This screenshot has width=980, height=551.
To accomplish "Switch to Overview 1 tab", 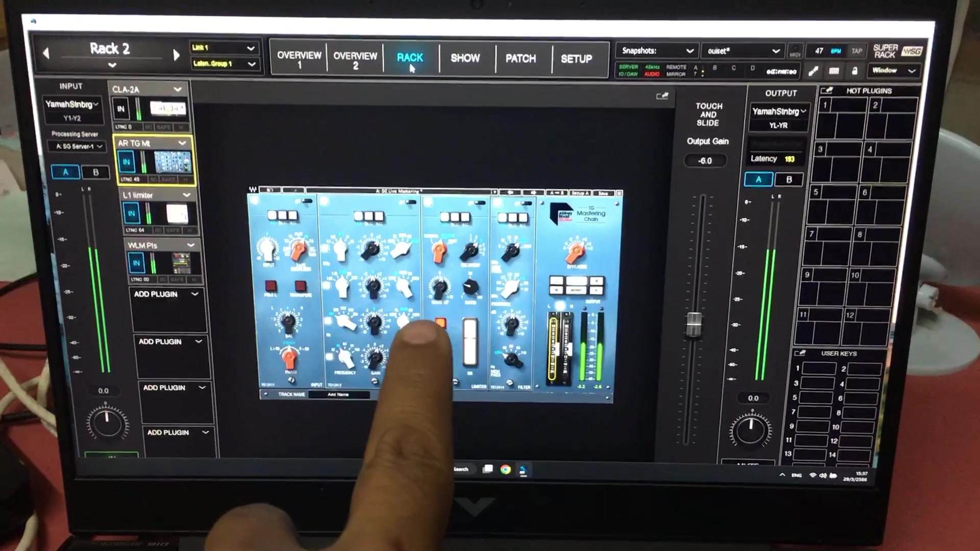I will [299, 60].
